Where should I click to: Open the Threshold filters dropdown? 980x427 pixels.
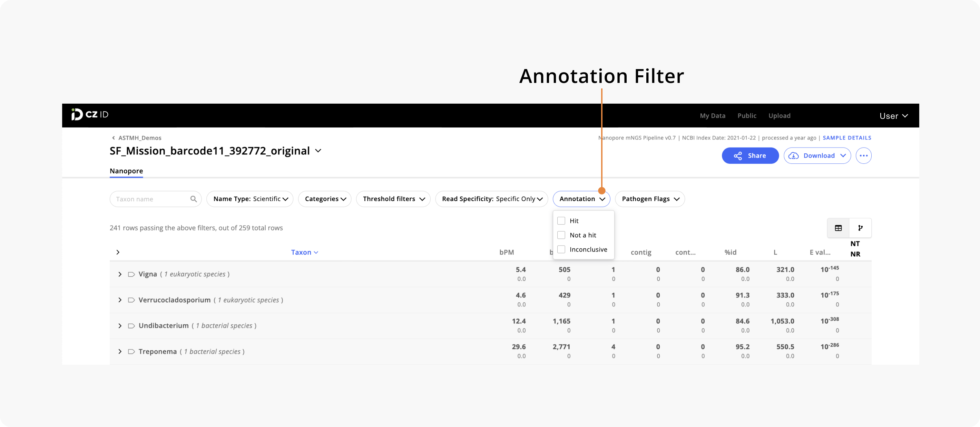[x=393, y=199]
